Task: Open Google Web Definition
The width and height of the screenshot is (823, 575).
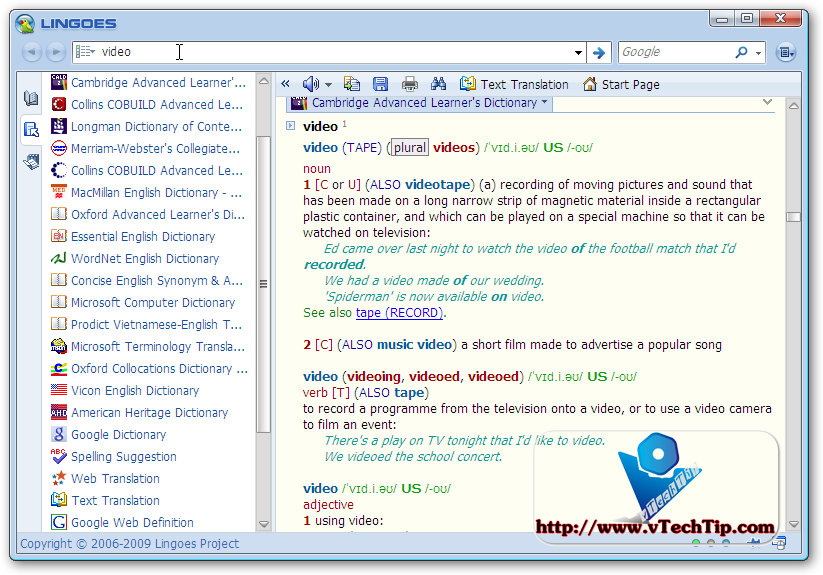Action: point(123,523)
